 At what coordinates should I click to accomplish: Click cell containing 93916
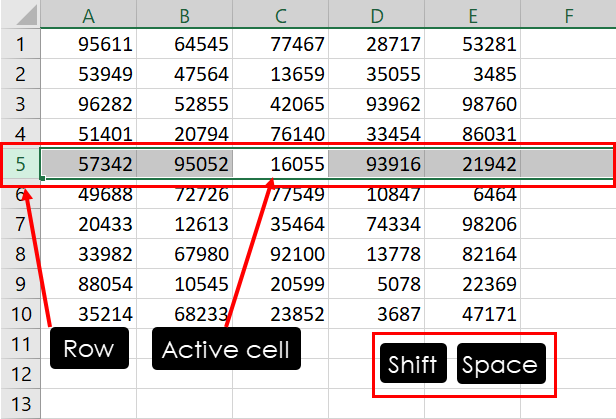376,164
